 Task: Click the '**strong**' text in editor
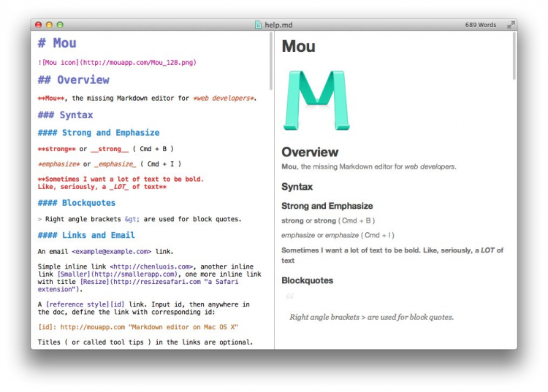[x=56, y=149]
